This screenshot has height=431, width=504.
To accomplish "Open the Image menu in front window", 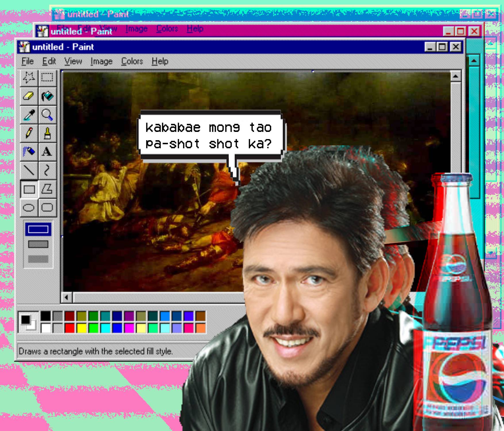I will [x=101, y=61].
